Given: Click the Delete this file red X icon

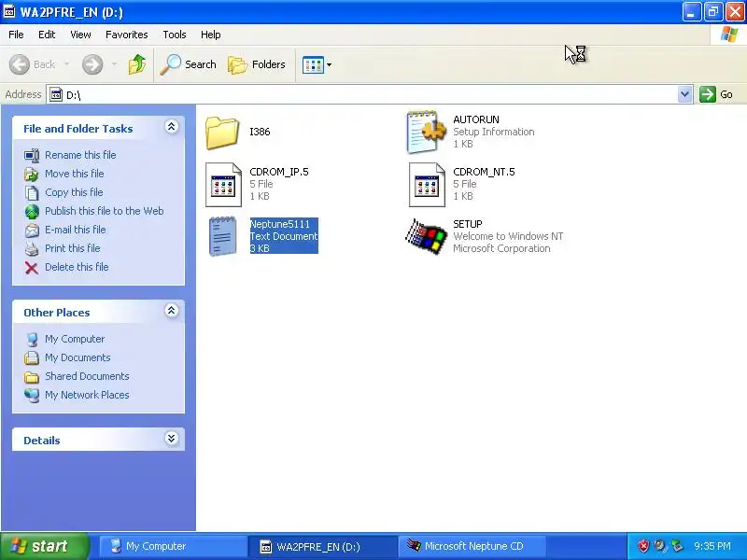Looking at the screenshot, I should (32, 268).
